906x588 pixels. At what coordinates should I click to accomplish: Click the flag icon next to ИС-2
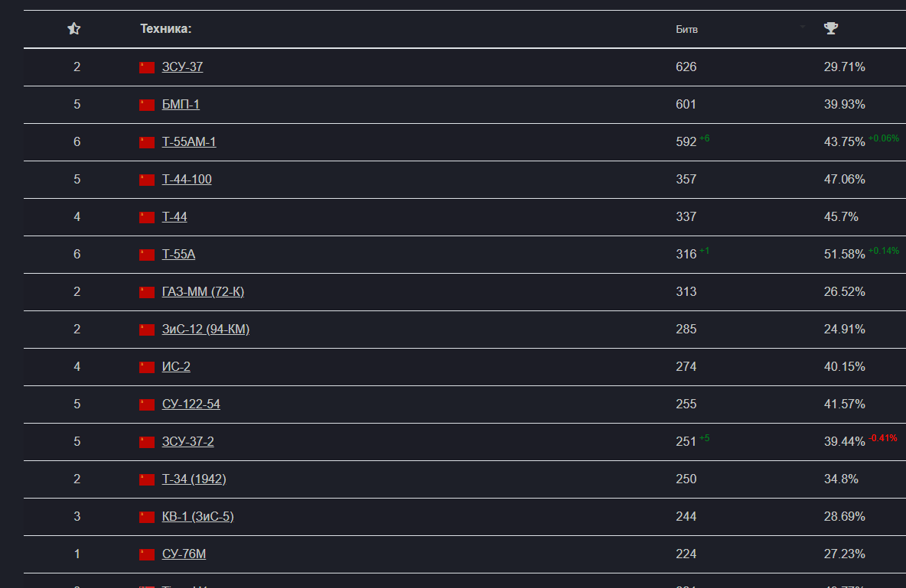pyautogui.click(x=147, y=367)
